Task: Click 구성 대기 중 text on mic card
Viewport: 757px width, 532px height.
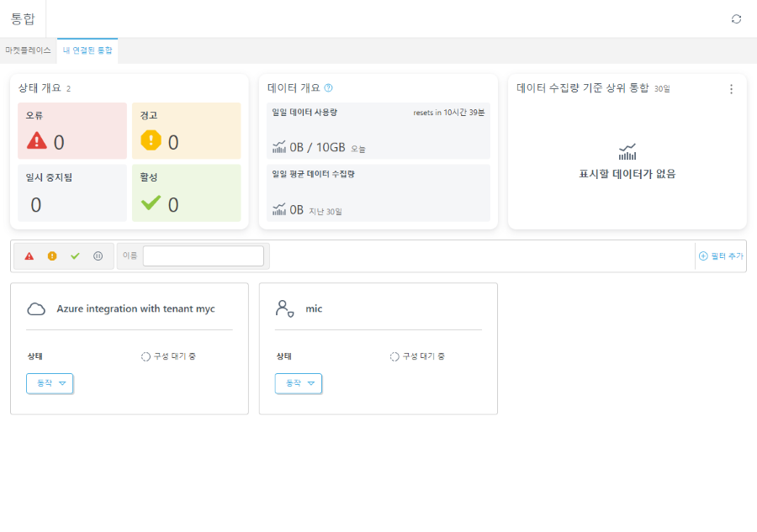Action: pos(424,356)
